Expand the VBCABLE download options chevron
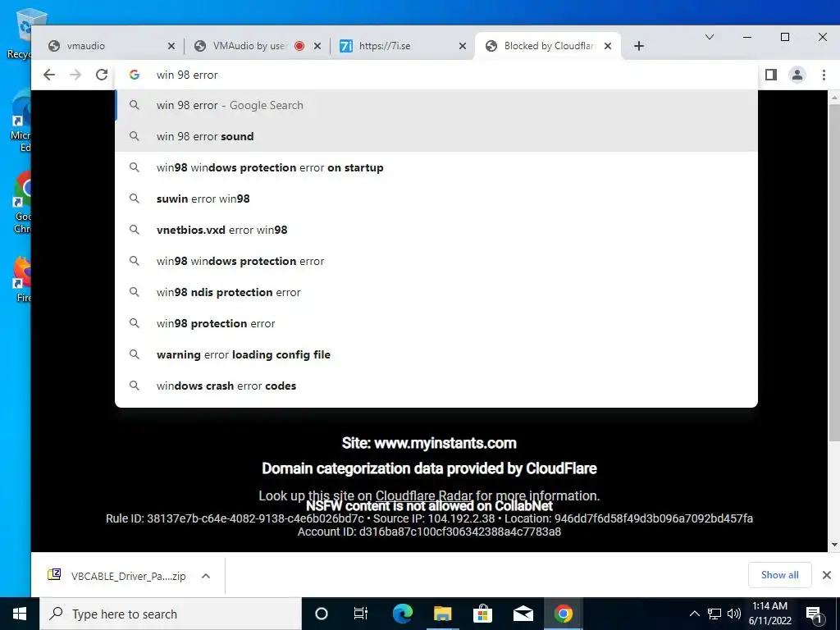840x630 pixels. pos(206,576)
